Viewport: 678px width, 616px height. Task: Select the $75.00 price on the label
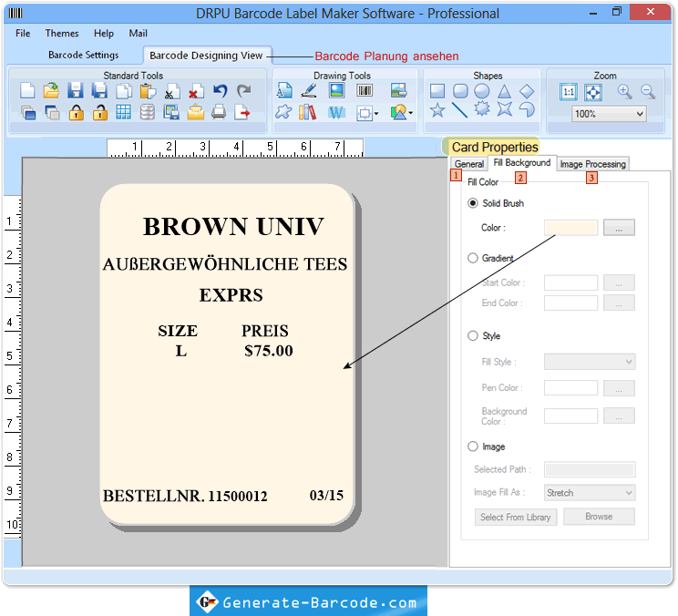(x=269, y=351)
